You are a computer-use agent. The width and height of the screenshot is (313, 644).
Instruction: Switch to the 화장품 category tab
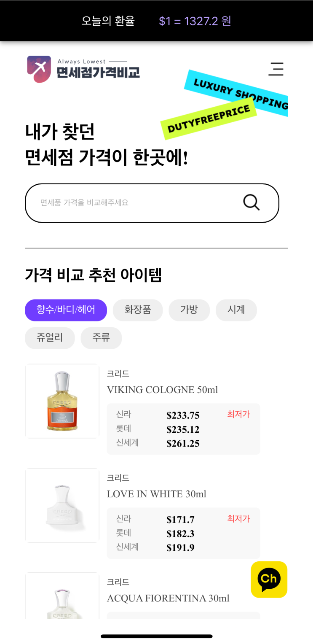tap(138, 310)
